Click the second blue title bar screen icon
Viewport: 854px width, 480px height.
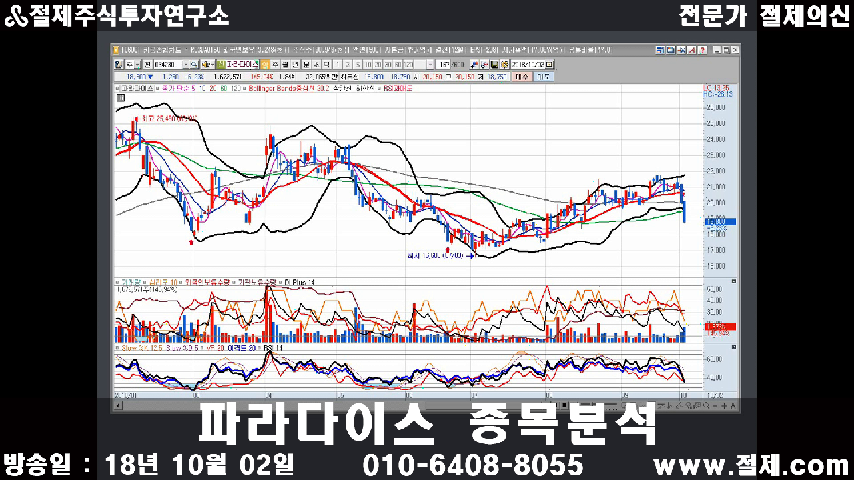(x=671, y=50)
